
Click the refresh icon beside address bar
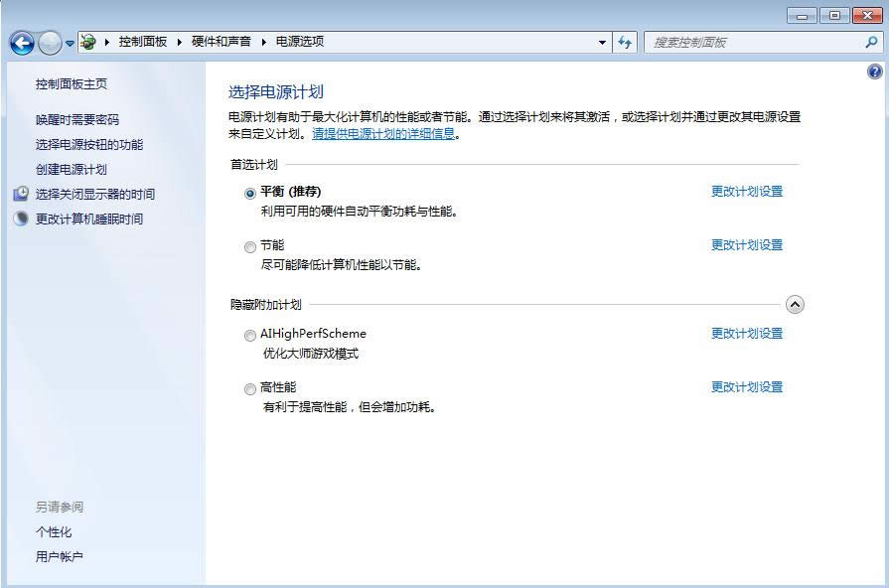click(x=625, y=42)
